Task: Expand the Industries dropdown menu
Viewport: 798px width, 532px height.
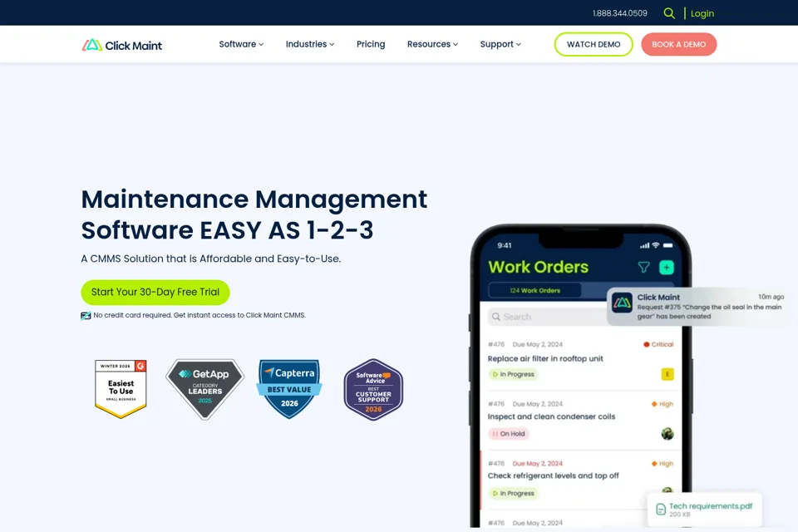Action: (310, 44)
